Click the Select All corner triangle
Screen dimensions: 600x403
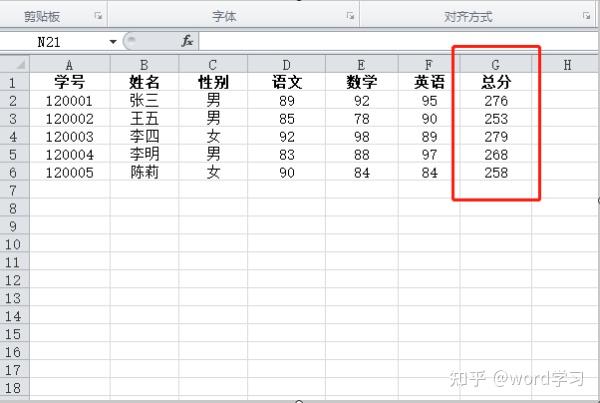click(15, 64)
